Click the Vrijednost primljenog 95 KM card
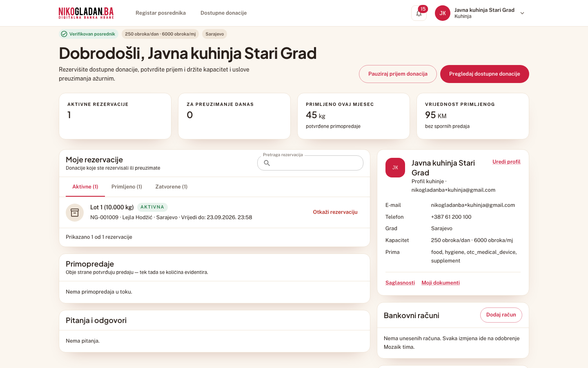 (x=473, y=116)
